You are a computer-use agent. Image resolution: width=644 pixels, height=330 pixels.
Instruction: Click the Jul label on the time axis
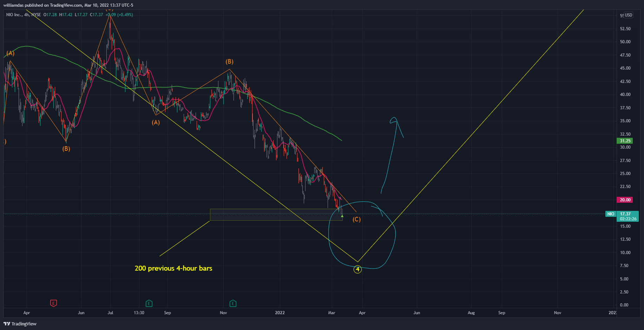(110, 313)
